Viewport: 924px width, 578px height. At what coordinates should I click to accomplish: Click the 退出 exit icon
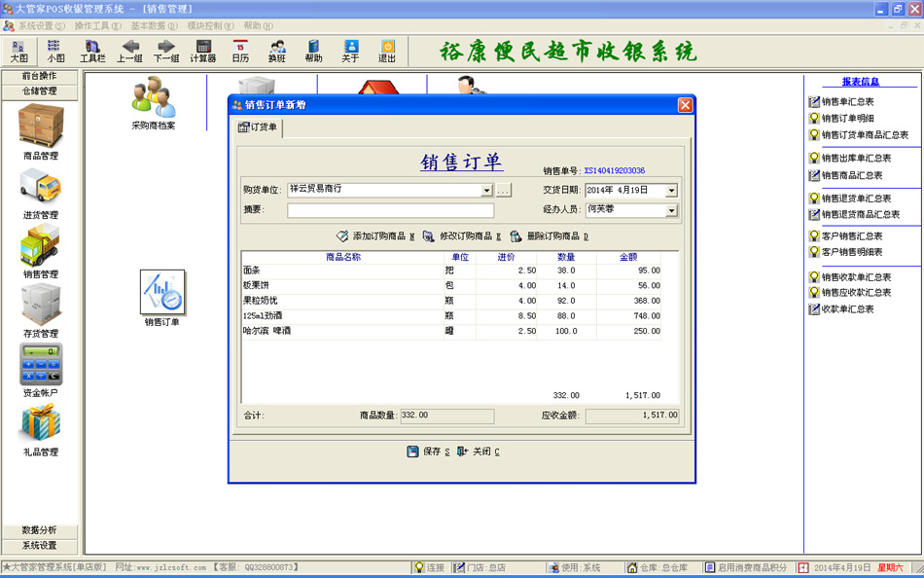tap(387, 52)
